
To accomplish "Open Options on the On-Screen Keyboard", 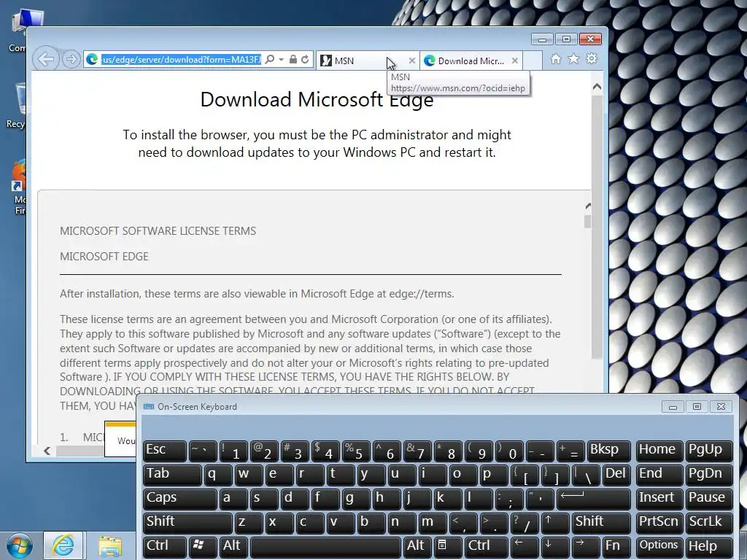I will pyautogui.click(x=659, y=546).
